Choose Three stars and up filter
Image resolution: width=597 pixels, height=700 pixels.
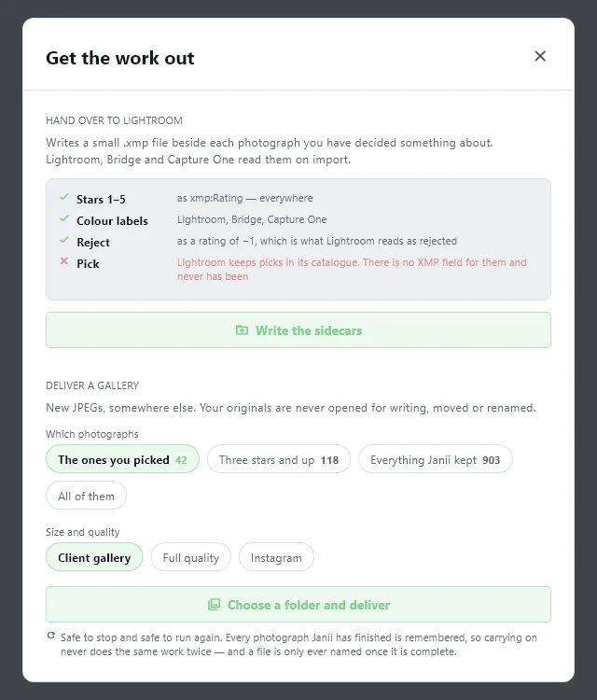279,459
